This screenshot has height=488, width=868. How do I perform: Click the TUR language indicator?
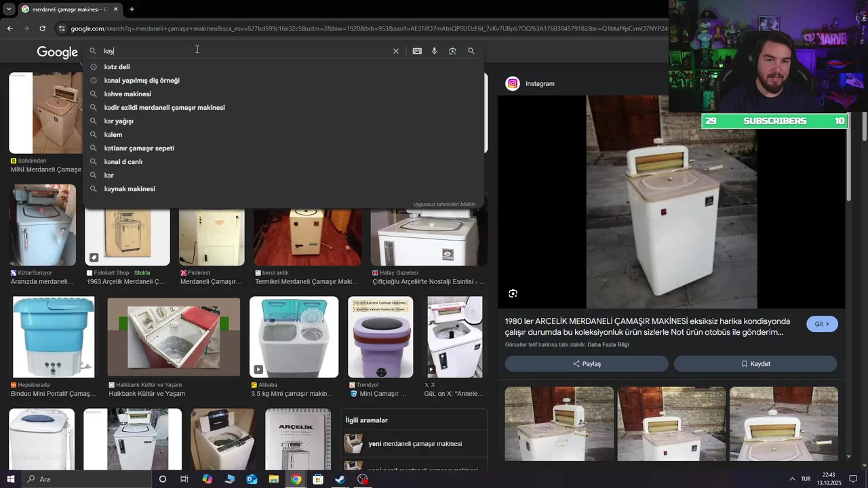(x=806, y=479)
